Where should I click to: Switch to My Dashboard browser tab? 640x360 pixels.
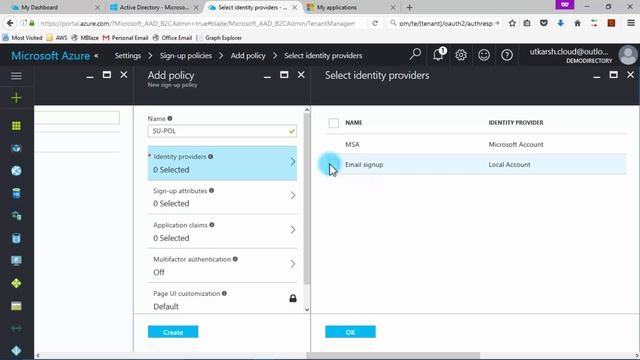(x=55, y=7)
